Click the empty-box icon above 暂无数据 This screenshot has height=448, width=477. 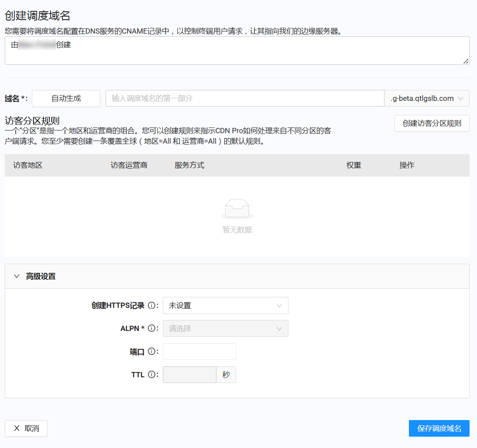[237, 209]
